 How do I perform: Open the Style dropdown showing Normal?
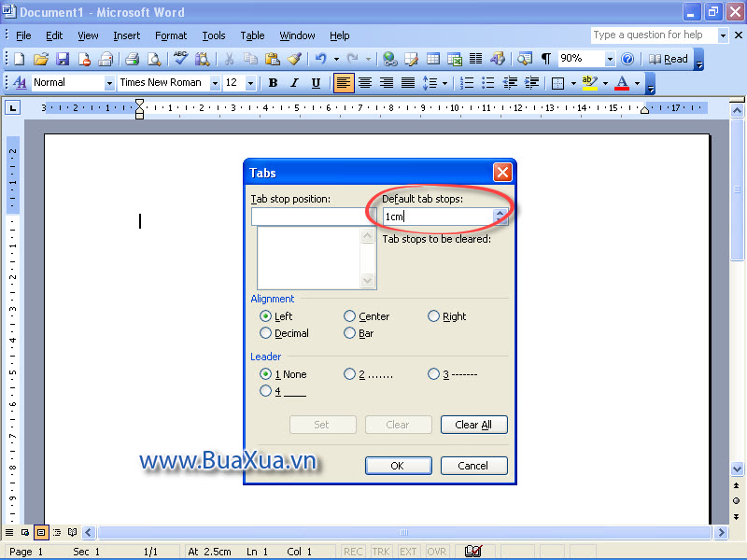pyautogui.click(x=109, y=83)
